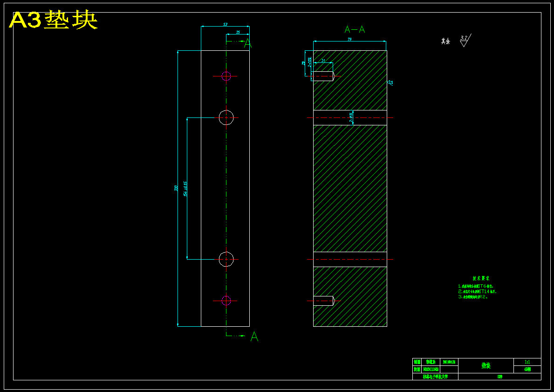554x392 pixels.
Task: Select the lower white through-hole circle
Action: [226, 259]
